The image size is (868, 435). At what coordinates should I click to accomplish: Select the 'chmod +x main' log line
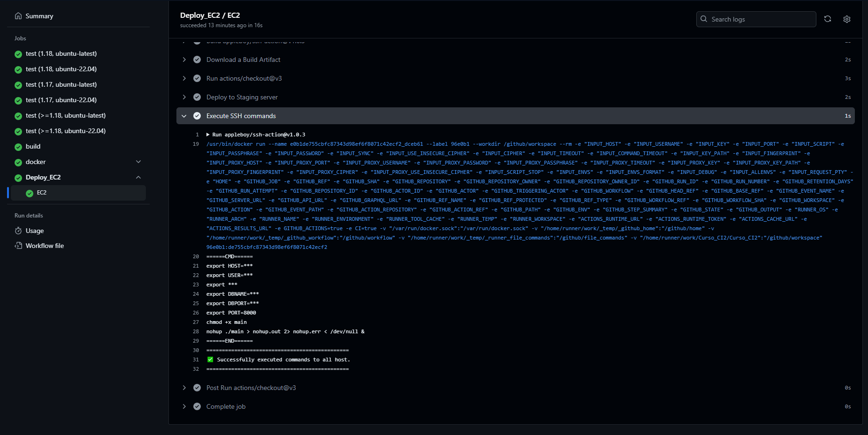(x=227, y=322)
